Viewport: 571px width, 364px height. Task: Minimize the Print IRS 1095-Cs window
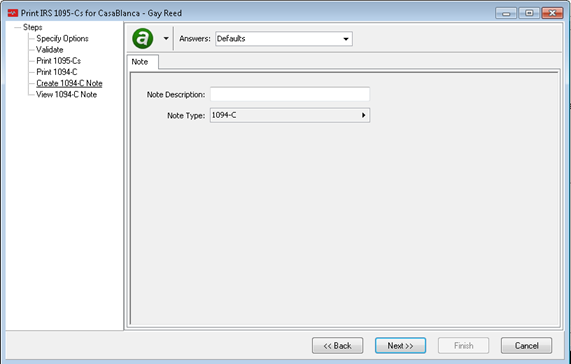point(506,13)
